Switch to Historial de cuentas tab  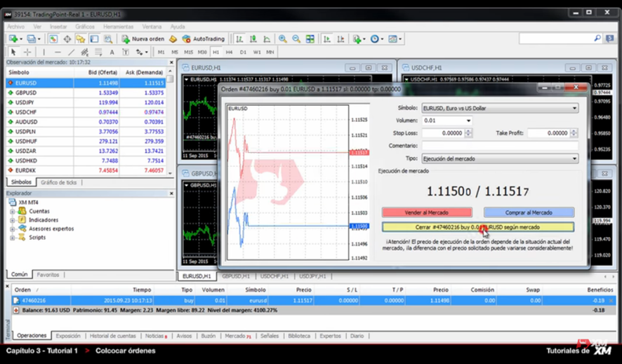pos(112,336)
